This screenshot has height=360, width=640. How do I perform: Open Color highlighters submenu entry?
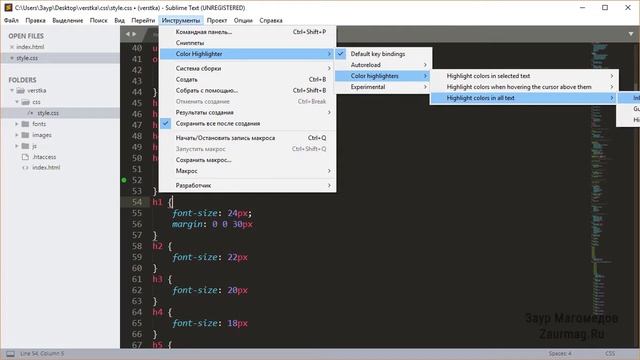[x=383, y=76]
